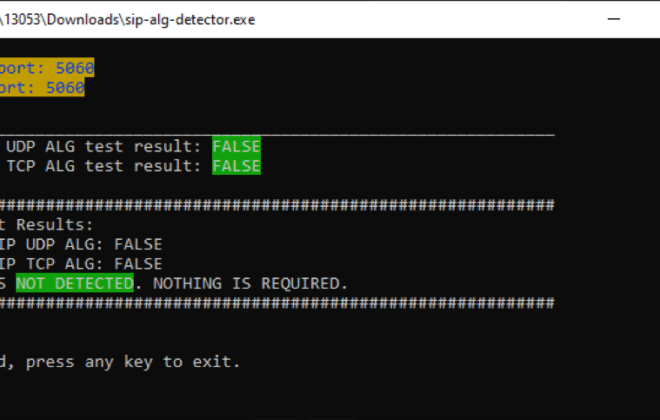This screenshot has width=660, height=420.
Task: Click the 'IP TCP ALG: FALSE' summary line
Action: 81,264
